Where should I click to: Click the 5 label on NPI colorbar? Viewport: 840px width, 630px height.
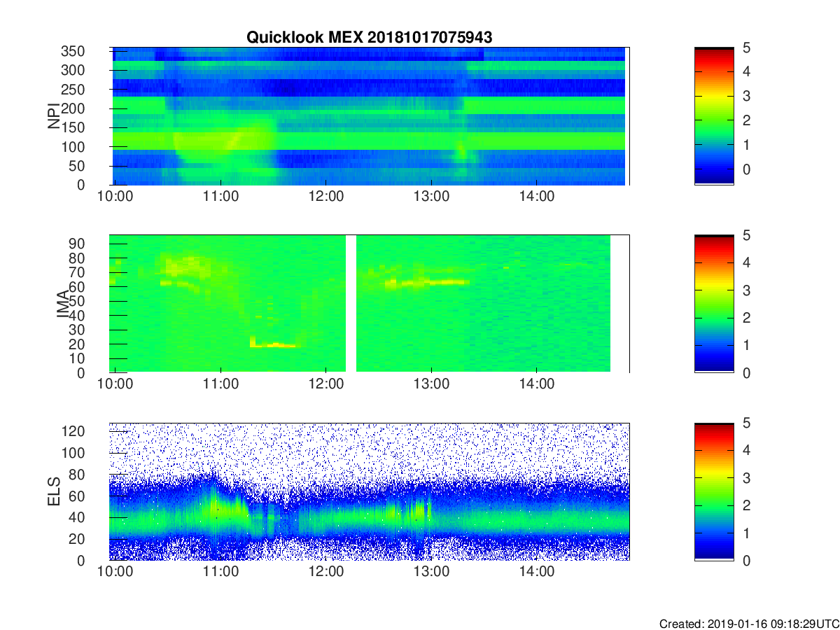[748, 48]
